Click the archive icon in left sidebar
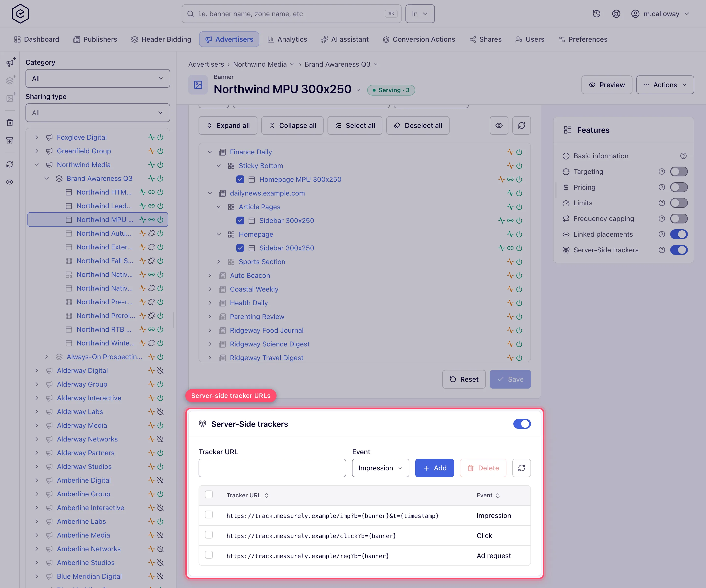The width and height of the screenshot is (706, 588). point(10,140)
